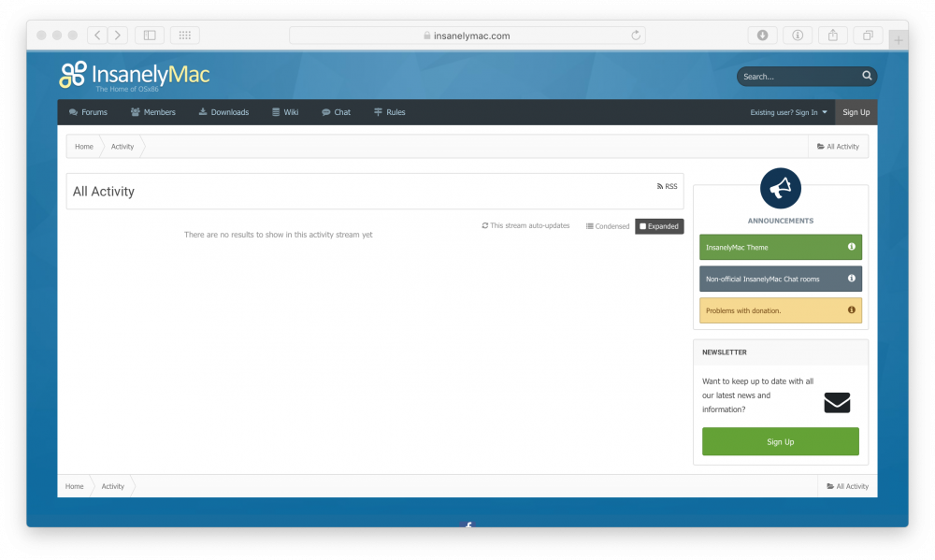Image resolution: width=935 pixels, height=560 pixels.
Task: Go to Home in bottom breadcrumb
Action: [75, 486]
